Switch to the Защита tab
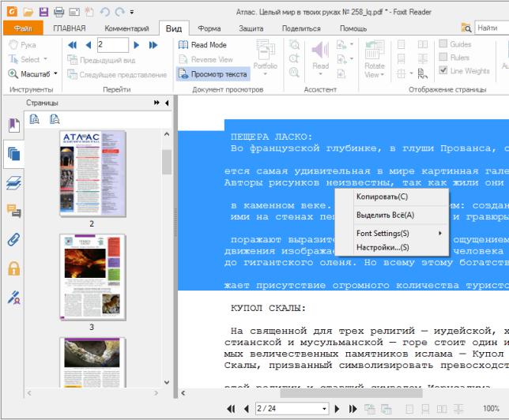The image size is (509, 420). coord(251,28)
